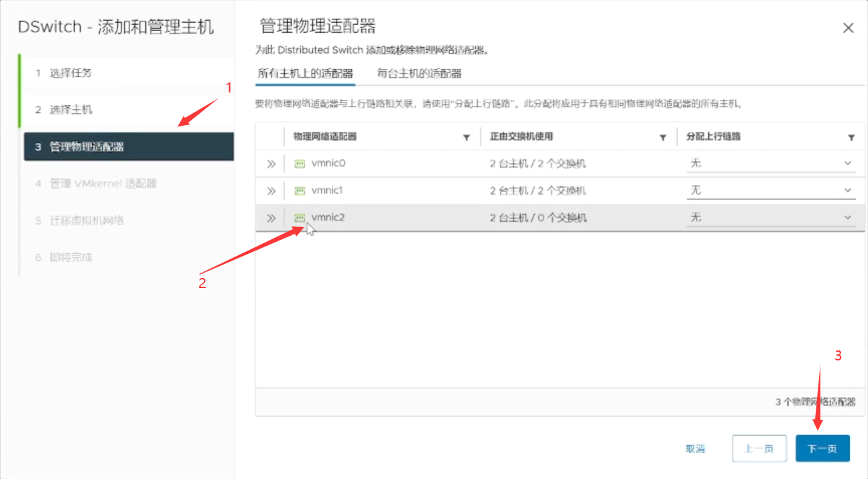This screenshot has width=868, height=479.
Task: Filter the 分配上行链路 column
Action: pos(851,137)
